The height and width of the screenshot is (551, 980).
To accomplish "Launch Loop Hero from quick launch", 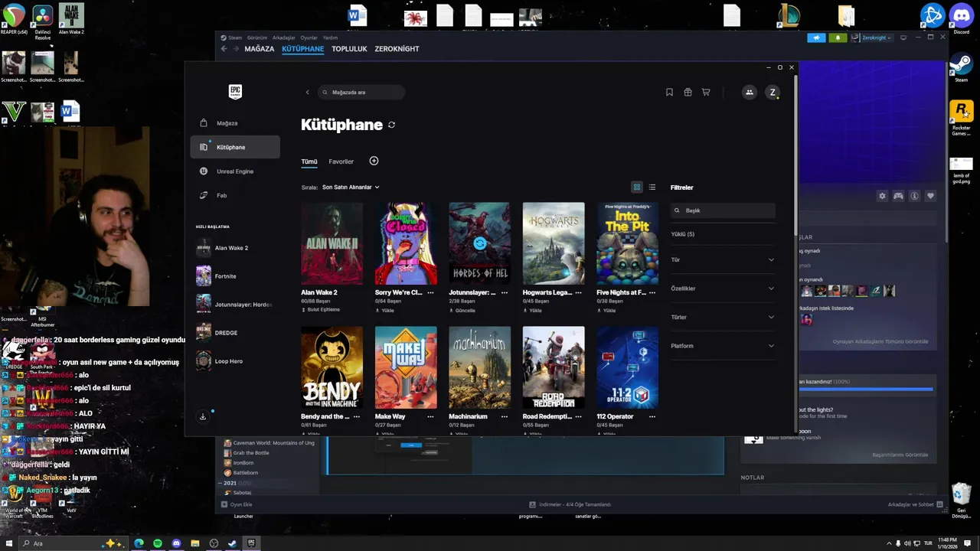I will [235, 361].
